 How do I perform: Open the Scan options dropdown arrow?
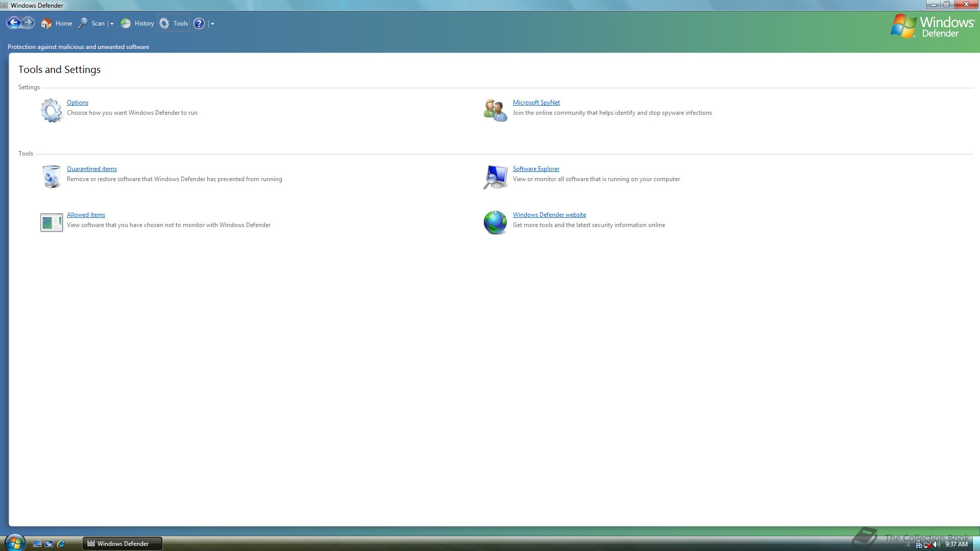click(112, 23)
